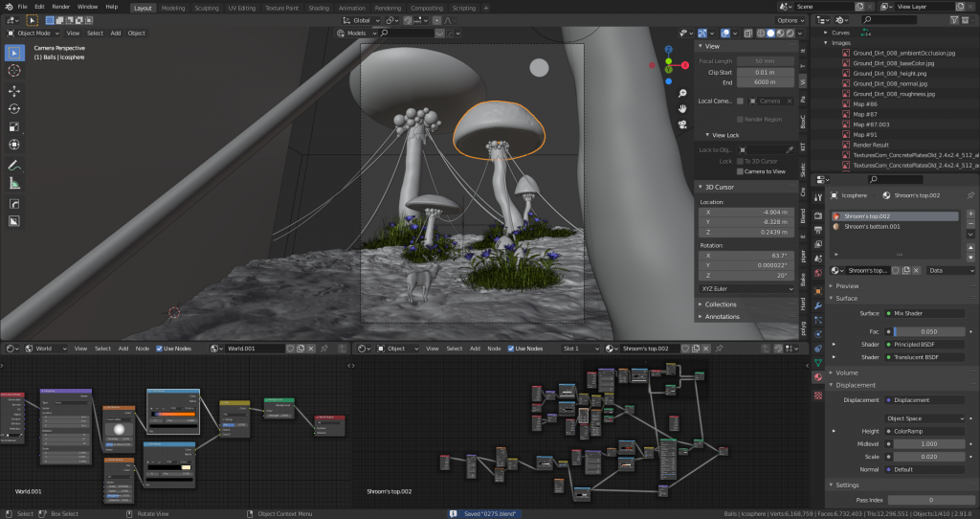
Task: Toggle Lock To 3D Cursor checkbox
Action: (x=740, y=161)
